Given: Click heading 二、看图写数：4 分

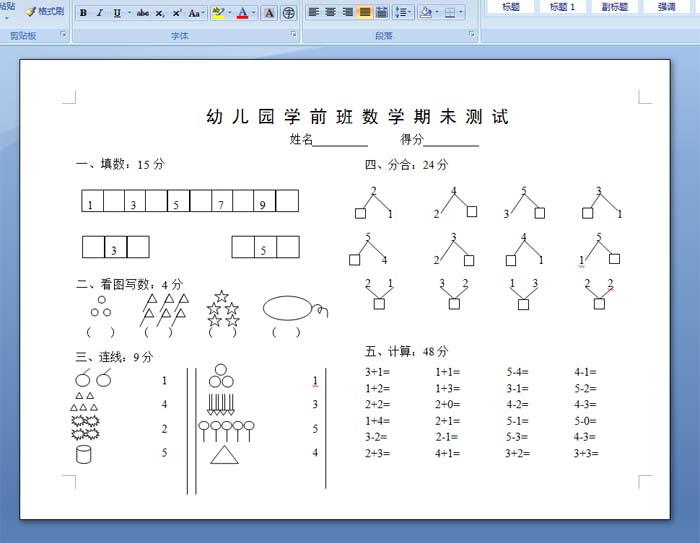Looking at the screenshot, I should pyautogui.click(x=129, y=284).
